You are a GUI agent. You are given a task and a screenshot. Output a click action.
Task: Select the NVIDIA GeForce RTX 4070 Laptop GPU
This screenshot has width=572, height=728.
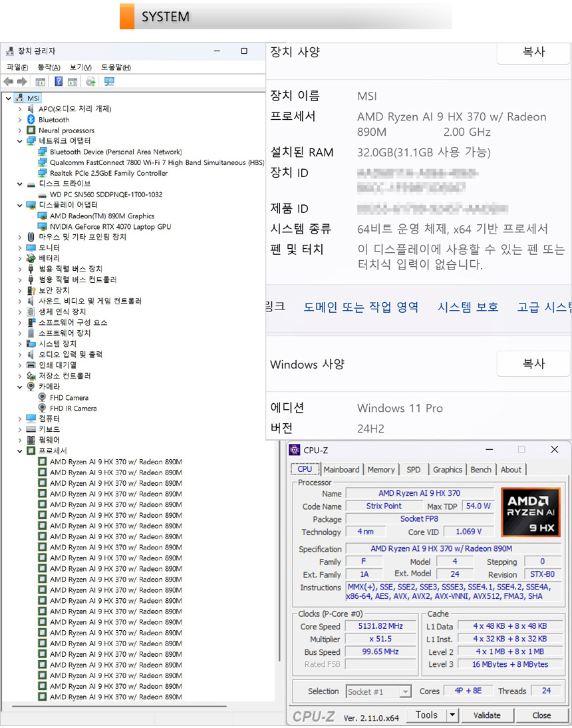[110, 226]
